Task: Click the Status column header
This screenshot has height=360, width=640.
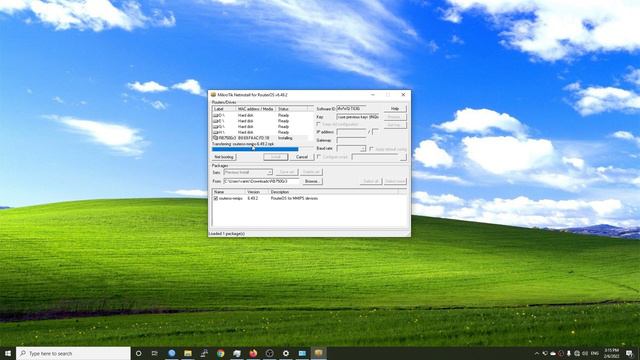Action: (292, 109)
